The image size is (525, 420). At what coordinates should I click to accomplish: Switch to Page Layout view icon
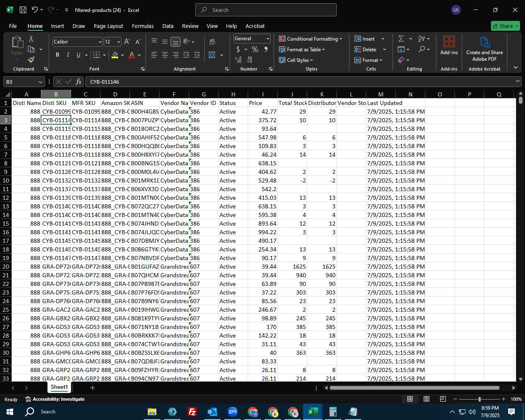pos(427,399)
